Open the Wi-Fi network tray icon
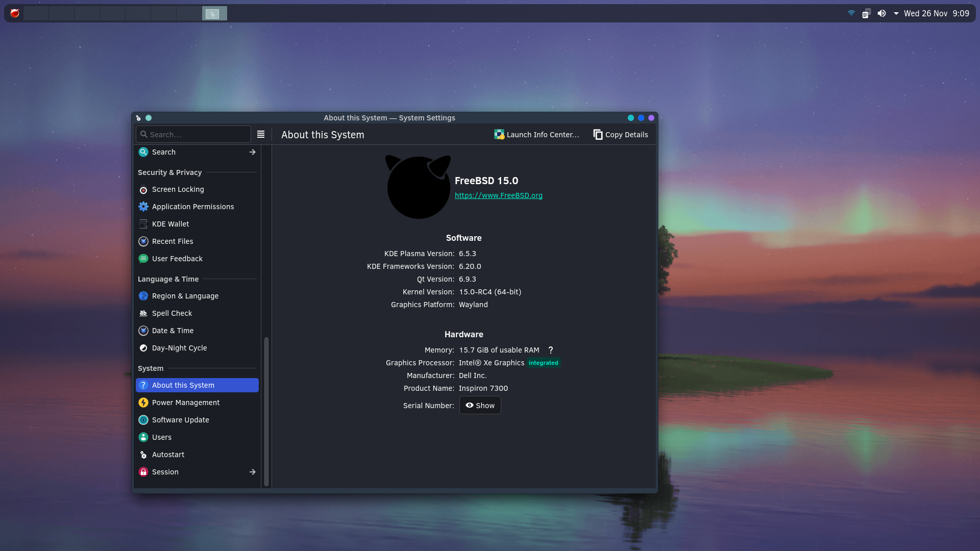 coord(851,14)
